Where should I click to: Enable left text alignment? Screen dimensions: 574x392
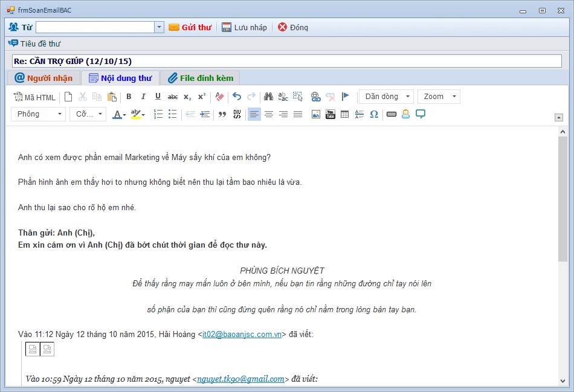[x=254, y=114]
